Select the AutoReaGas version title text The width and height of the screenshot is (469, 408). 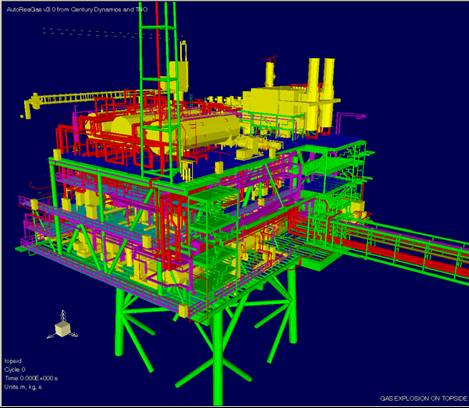tap(77, 10)
